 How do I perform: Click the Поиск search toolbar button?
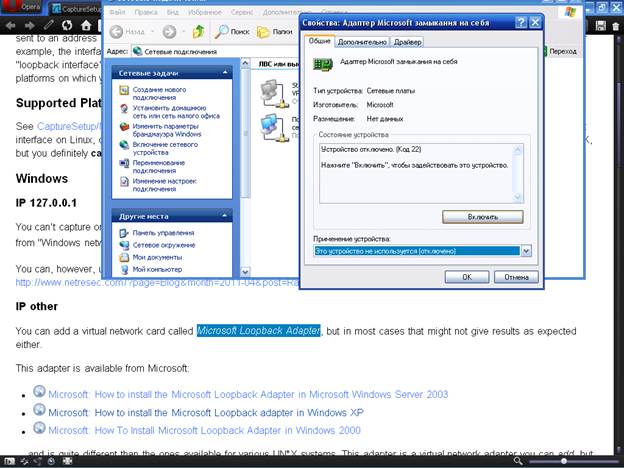pyautogui.click(x=232, y=31)
